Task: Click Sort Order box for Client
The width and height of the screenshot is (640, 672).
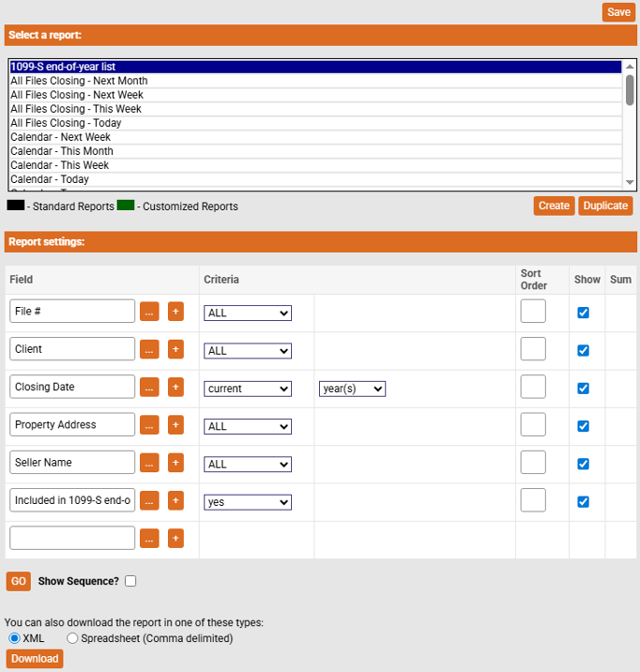Action: coord(533,349)
